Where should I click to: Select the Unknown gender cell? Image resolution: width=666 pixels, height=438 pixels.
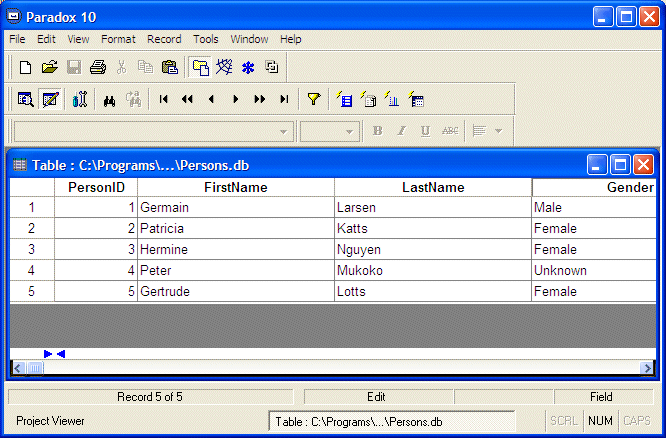click(x=594, y=270)
